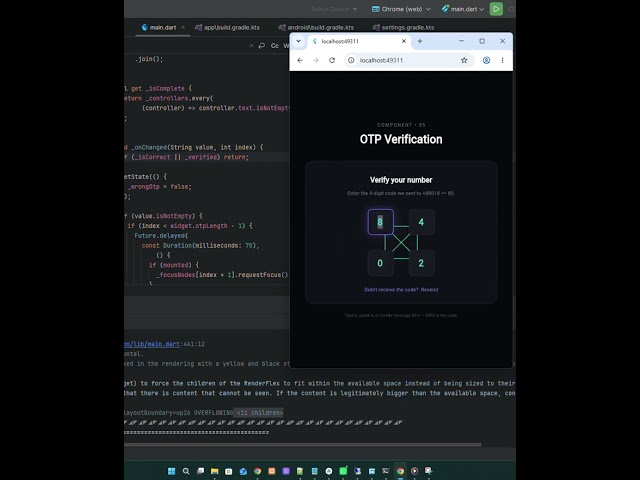Close the main.dart editor tab
The width and height of the screenshot is (640, 480).
pyautogui.click(x=183, y=27)
